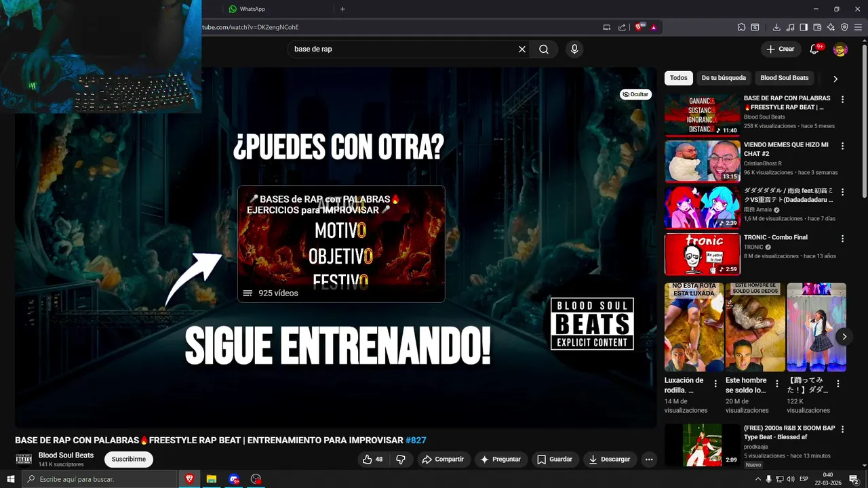This screenshot has height=488, width=868.
Task: Open options for VIENDO MEMES suggestion
Action: (x=843, y=146)
